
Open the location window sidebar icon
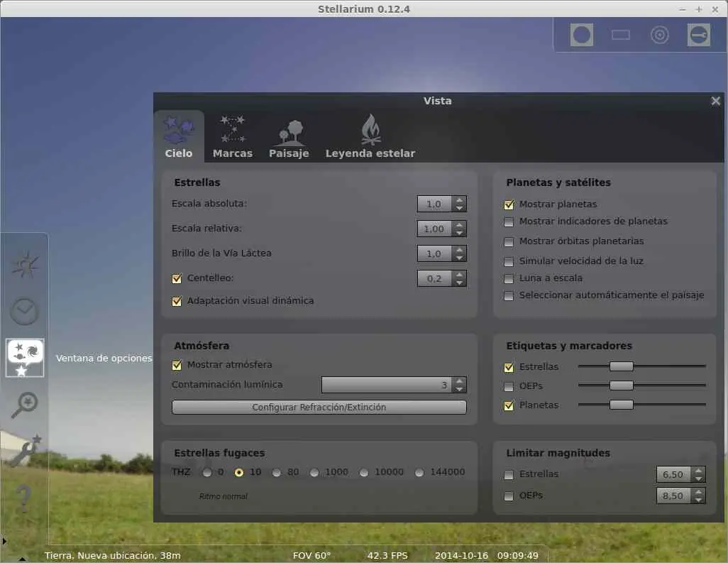(x=25, y=266)
